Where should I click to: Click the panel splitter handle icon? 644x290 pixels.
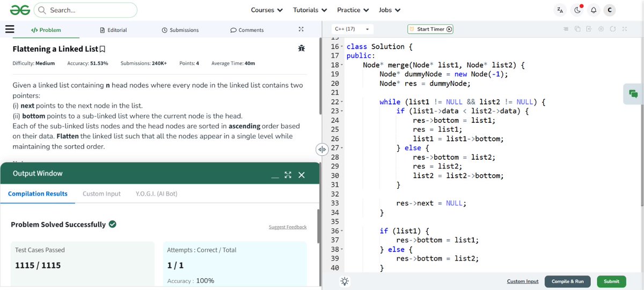pyautogui.click(x=321, y=150)
